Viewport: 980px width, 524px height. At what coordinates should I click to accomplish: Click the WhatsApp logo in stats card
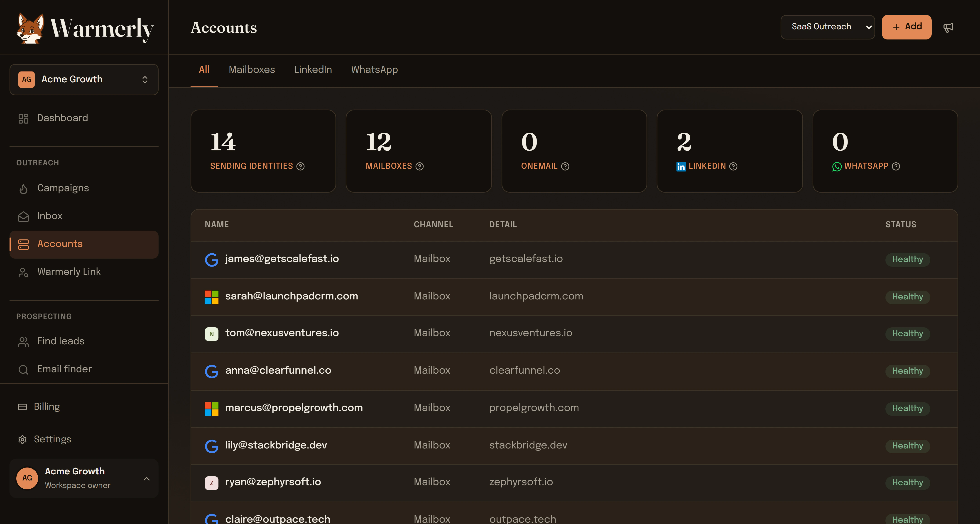[837, 167]
